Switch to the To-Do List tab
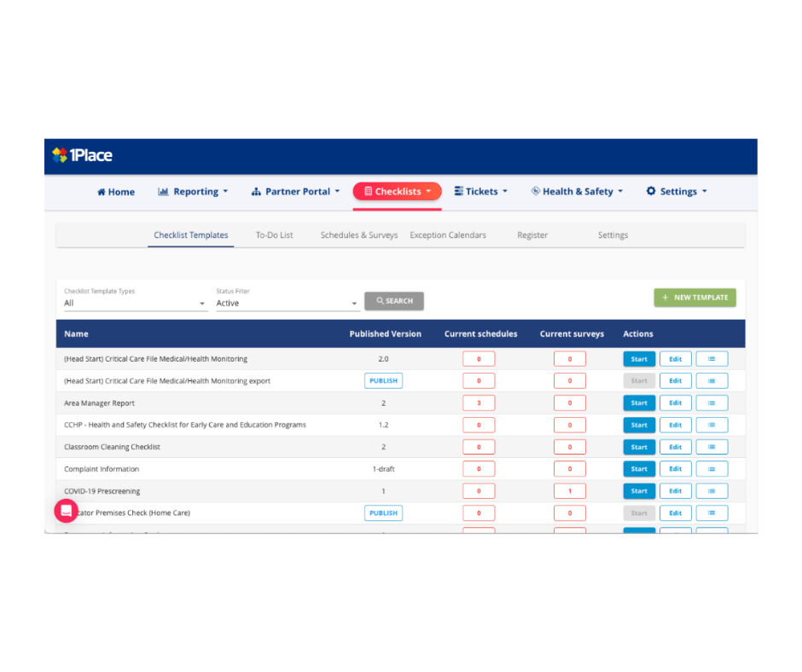The image size is (802, 672). pyautogui.click(x=274, y=235)
